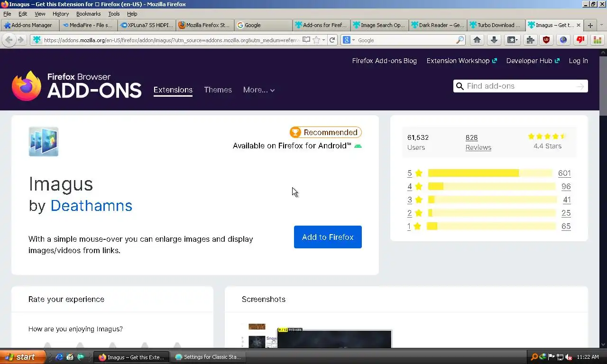Go forward with the forward arrow button
The height and width of the screenshot is (364, 607).
point(20,40)
